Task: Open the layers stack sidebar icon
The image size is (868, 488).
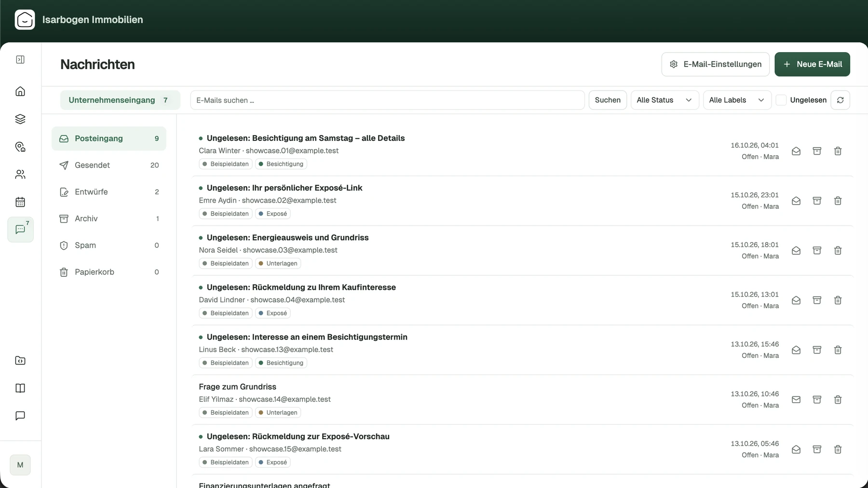Action: pos(20,119)
